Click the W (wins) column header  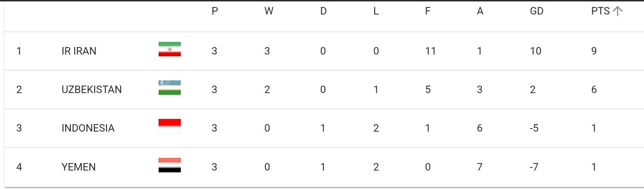269,11
